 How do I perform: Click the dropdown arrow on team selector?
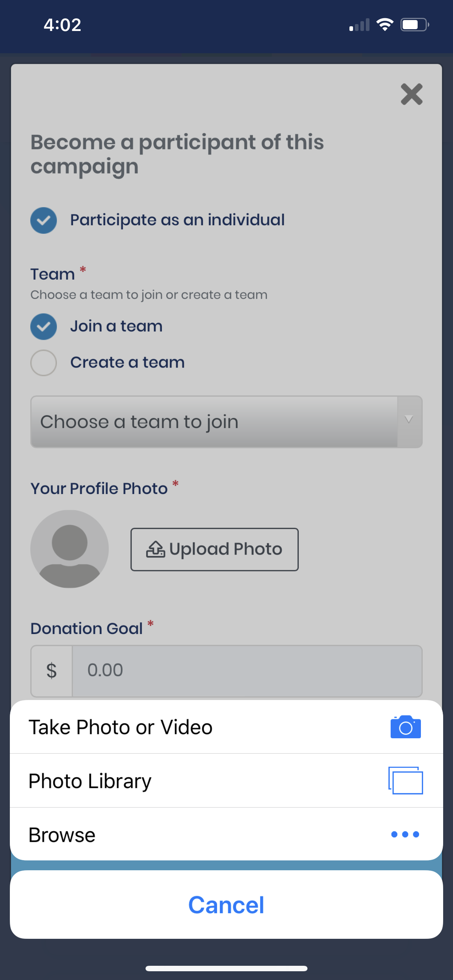(x=409, y=420)
